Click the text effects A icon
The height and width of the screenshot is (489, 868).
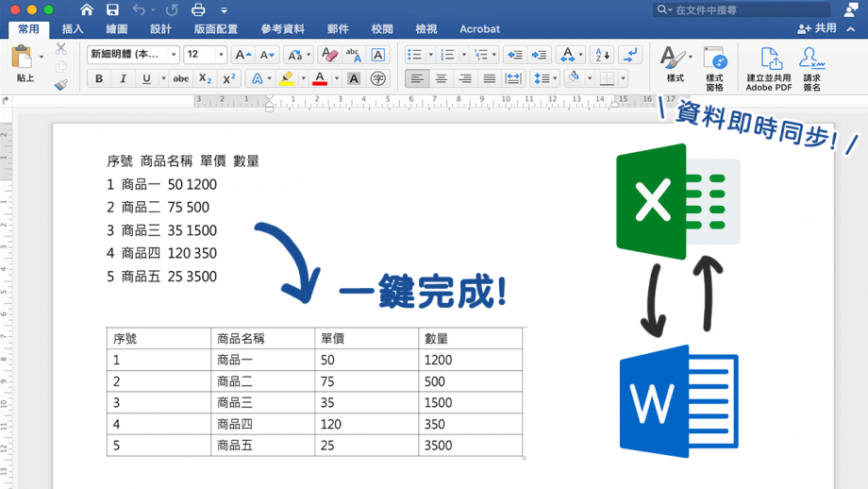click(258, 78)
